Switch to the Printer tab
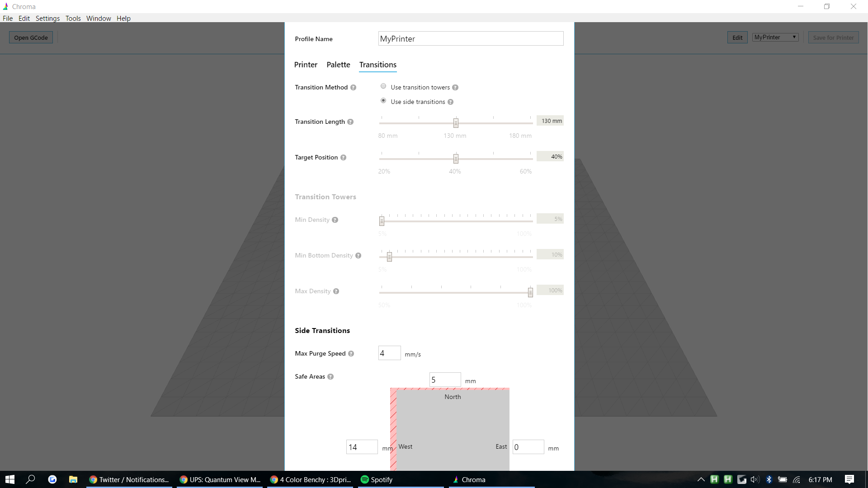Image resolution: width=868 pixels, height=488 pixels. (x=306, y=65)
